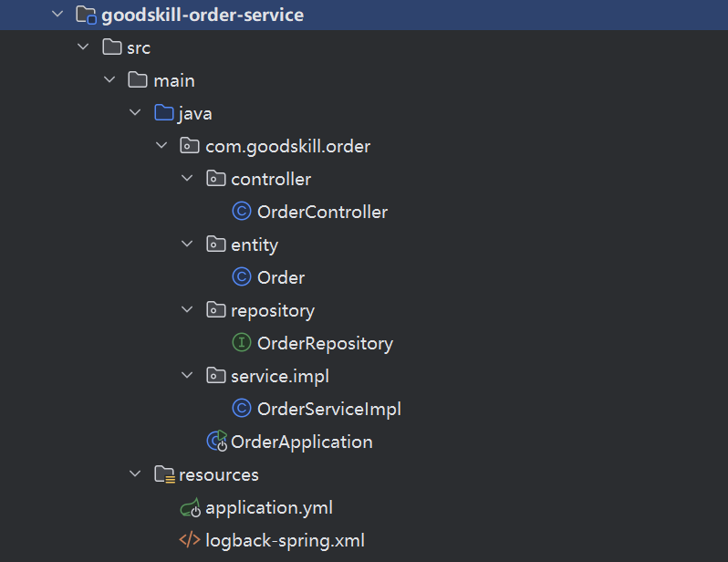Collapse the src folder chevron
Viewport: 728px width, 562px height.
(84, 47)
